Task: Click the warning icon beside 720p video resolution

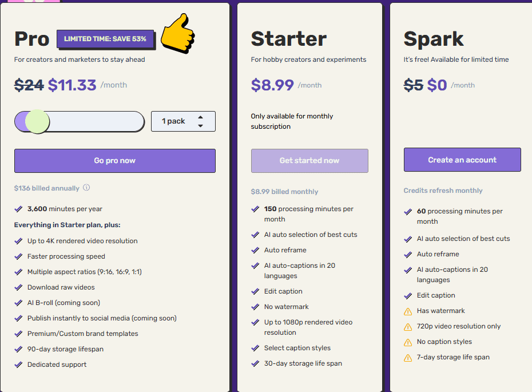Action: pos(408,327)
